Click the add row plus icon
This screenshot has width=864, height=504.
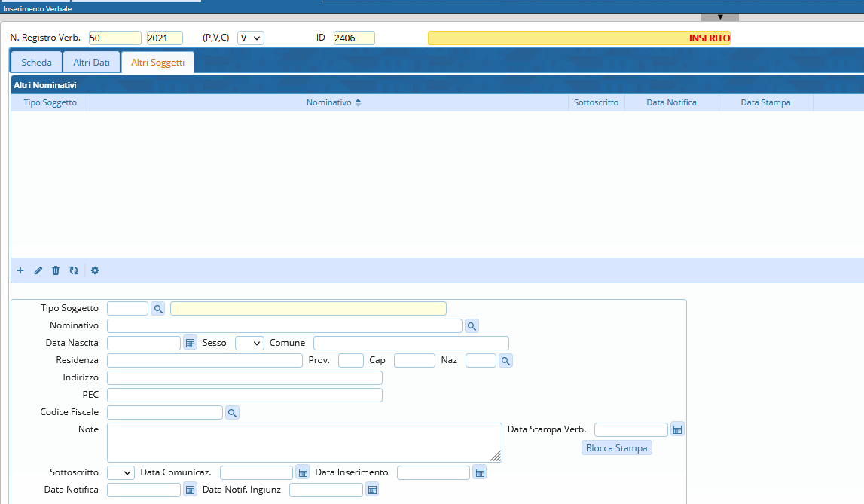(20, 270)
